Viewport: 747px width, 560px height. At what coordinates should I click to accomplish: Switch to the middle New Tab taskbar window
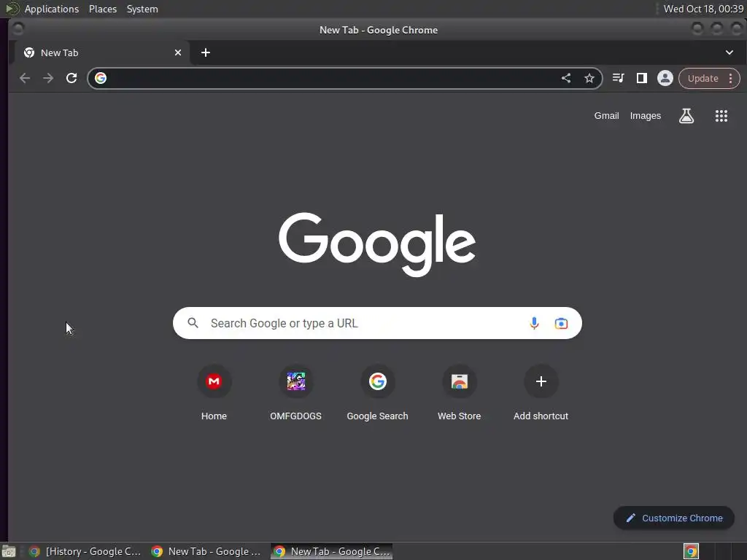point(206,551)
